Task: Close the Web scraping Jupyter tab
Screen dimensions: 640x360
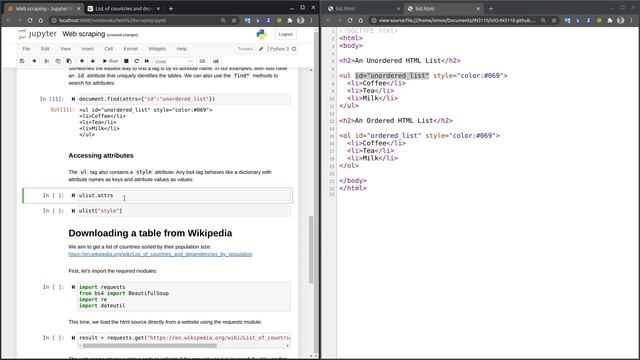Action: pyautogui.click(x=78, y=8)
